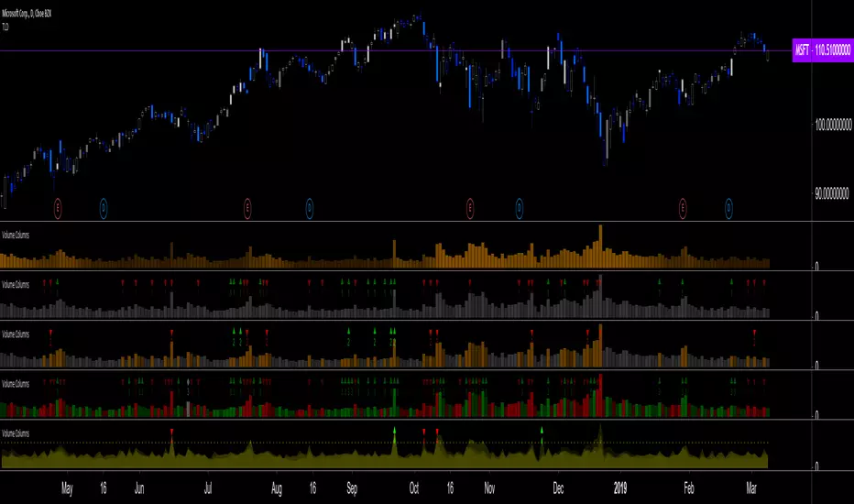Click the red earnings marker near late January 2019
The height and width of the screenshot is (504, 854).
(x=683, y=208)
